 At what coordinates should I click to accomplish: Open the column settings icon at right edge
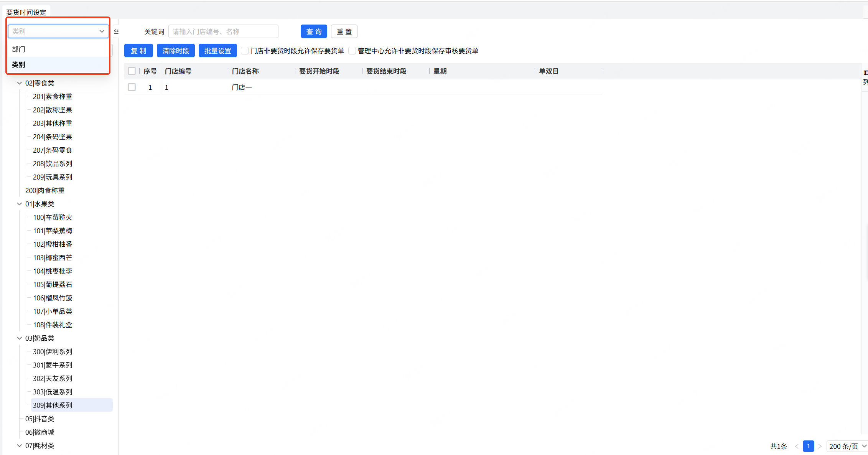[865, 73]
